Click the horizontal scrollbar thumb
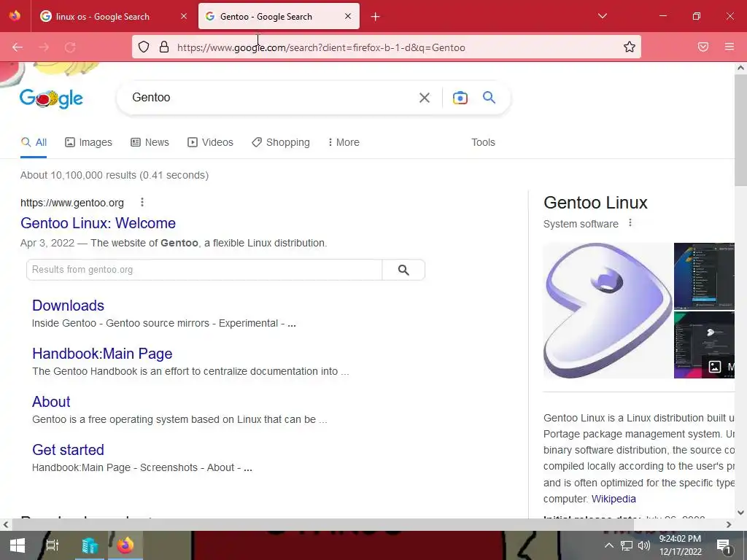 pos(323,524)
